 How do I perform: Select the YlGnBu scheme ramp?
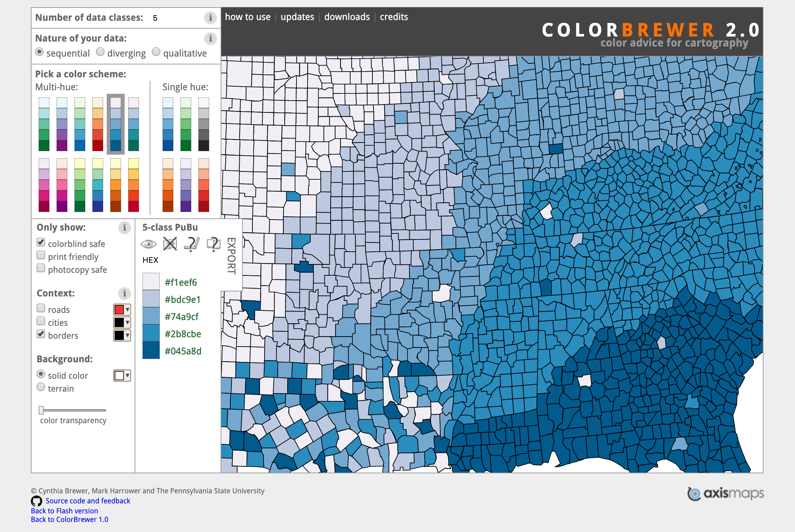pyautogui.click(x=98, y=185)
